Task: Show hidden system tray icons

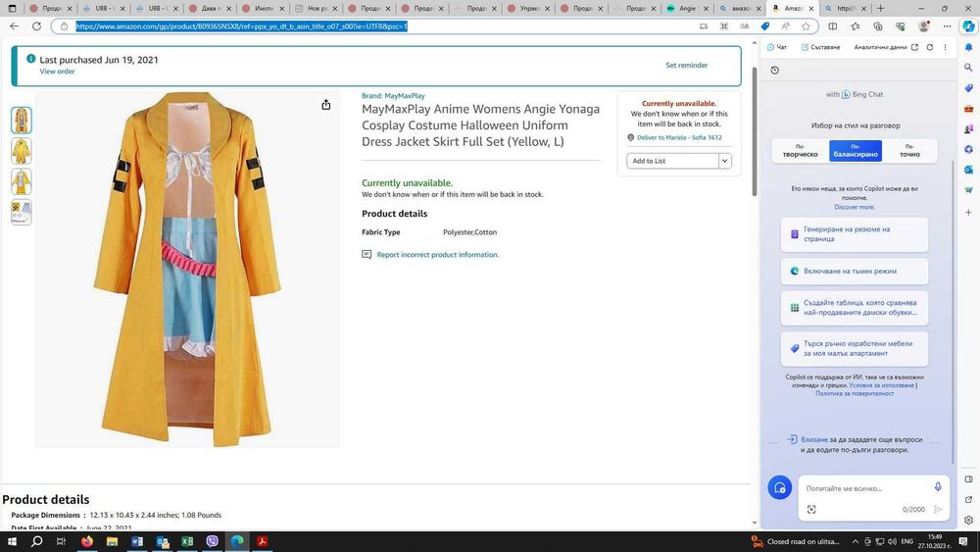Action: tap(855, 541)
